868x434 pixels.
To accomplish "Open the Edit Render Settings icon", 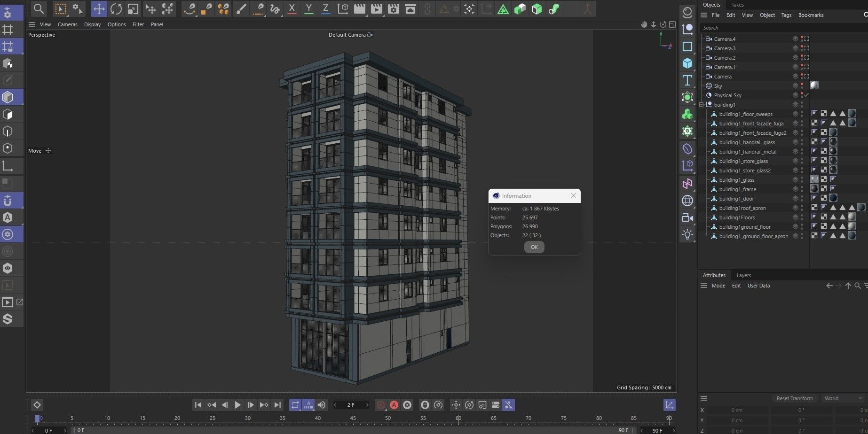I will tap(394, 9).
